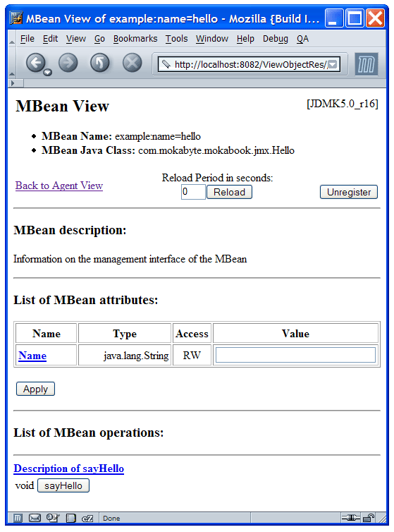
Task: Open the Tools menu
Action: click(x=176, y=39)
